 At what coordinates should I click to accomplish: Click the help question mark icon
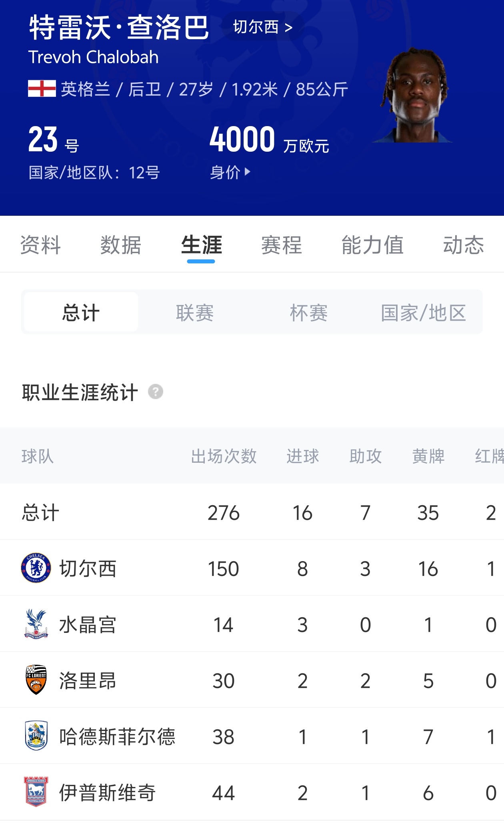156,391
